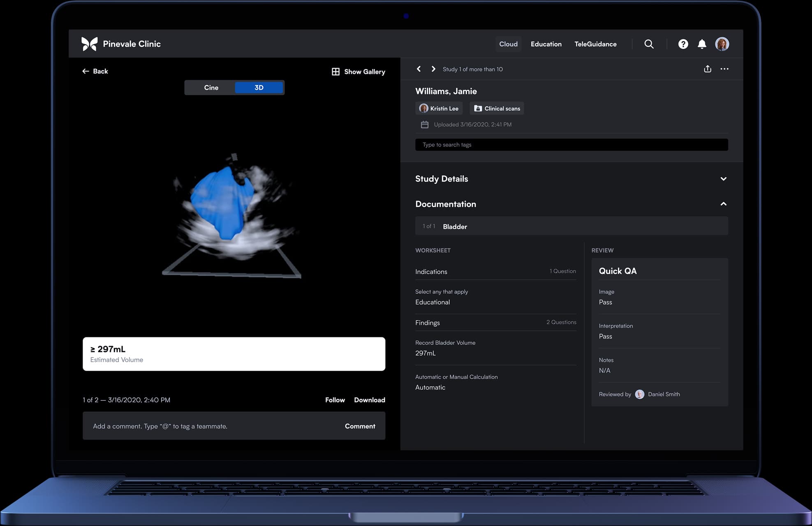This screenshot has width=812, height=526.
Task: Click the Notes N/A value
Action: click(604, 370)
